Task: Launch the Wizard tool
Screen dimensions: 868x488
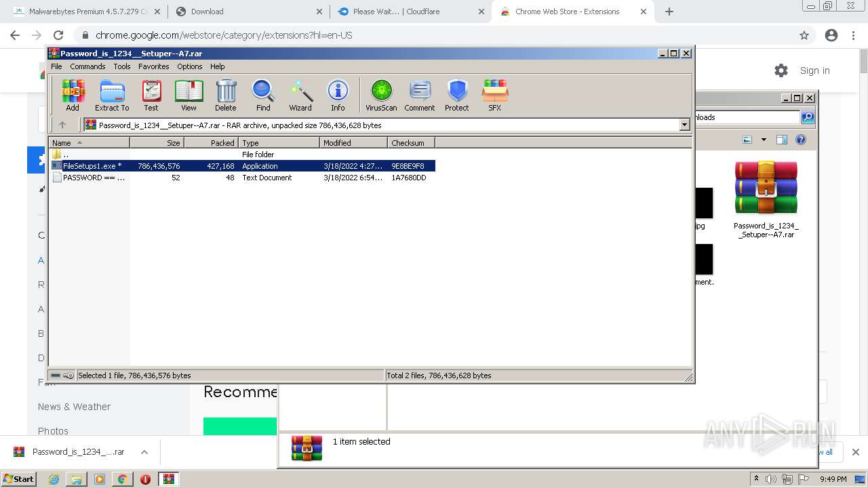Action: pyautogui.click(x=300, y=95)
